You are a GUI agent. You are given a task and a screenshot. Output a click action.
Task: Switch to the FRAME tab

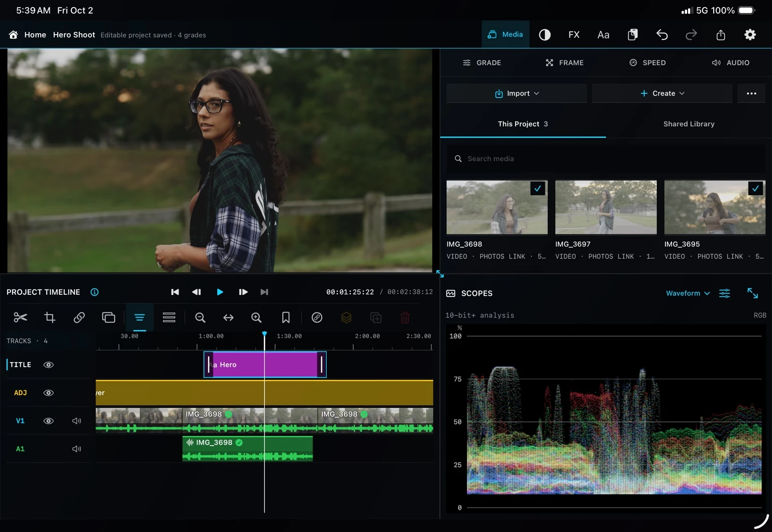(564, 63)
